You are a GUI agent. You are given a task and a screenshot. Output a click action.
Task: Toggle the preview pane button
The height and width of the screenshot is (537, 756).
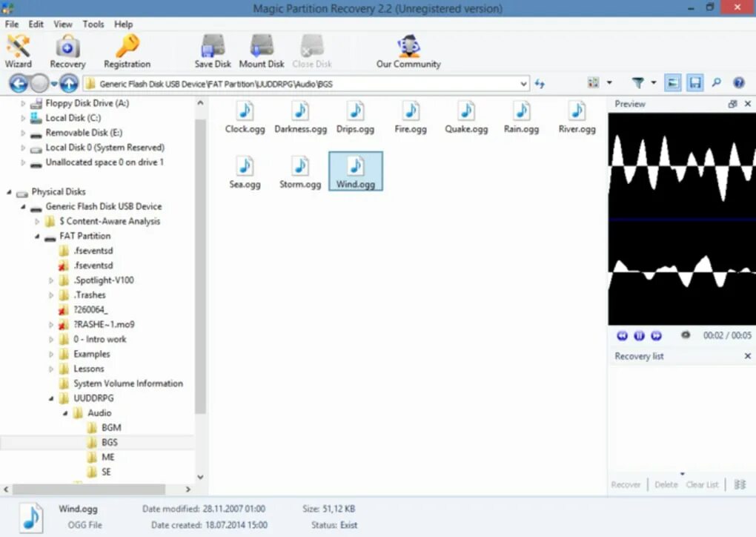click(672, 83)
